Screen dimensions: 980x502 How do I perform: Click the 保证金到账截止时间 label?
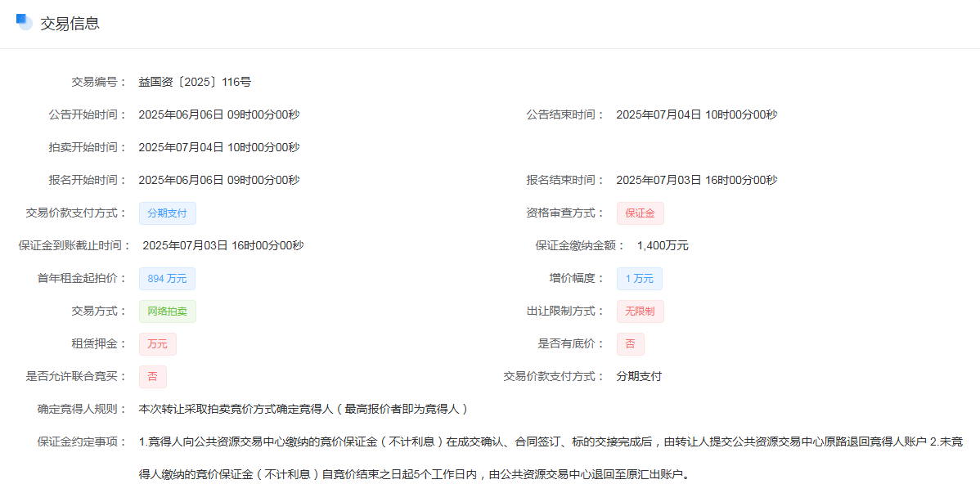(x=74, y=245)
